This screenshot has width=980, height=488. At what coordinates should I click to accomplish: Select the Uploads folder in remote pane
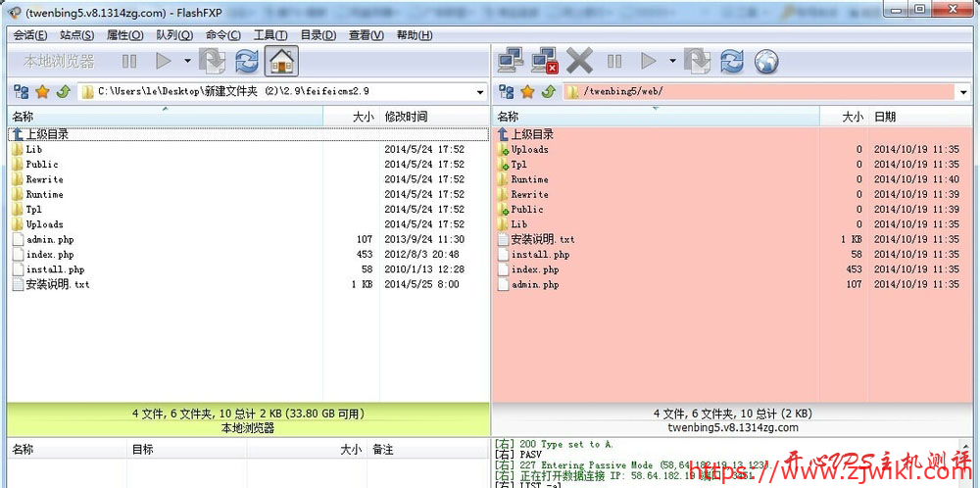(529, 150)
